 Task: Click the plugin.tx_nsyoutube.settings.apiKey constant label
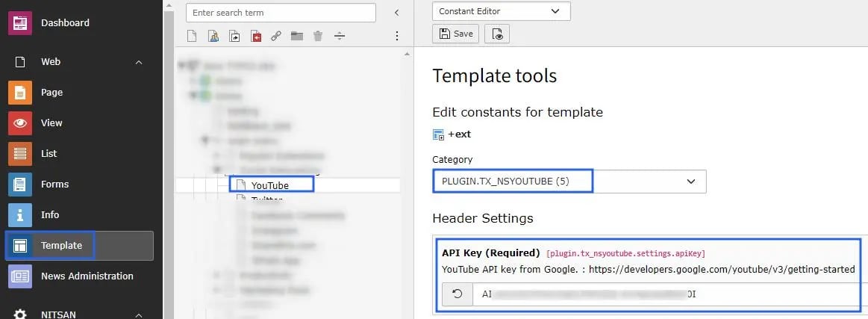pyautogui.click(x=625, y=254)
